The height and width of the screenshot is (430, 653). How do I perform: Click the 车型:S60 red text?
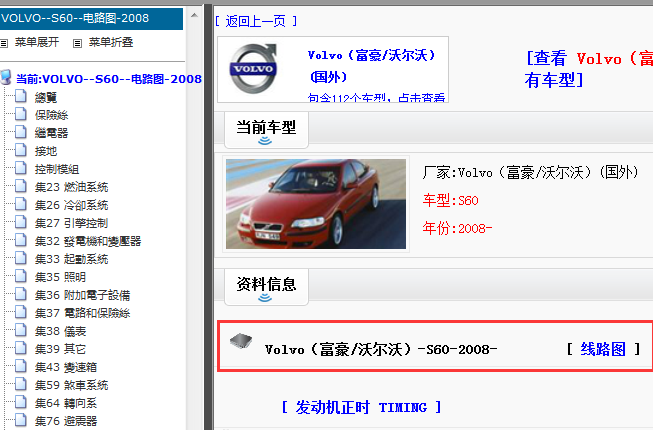pos(451,201)
